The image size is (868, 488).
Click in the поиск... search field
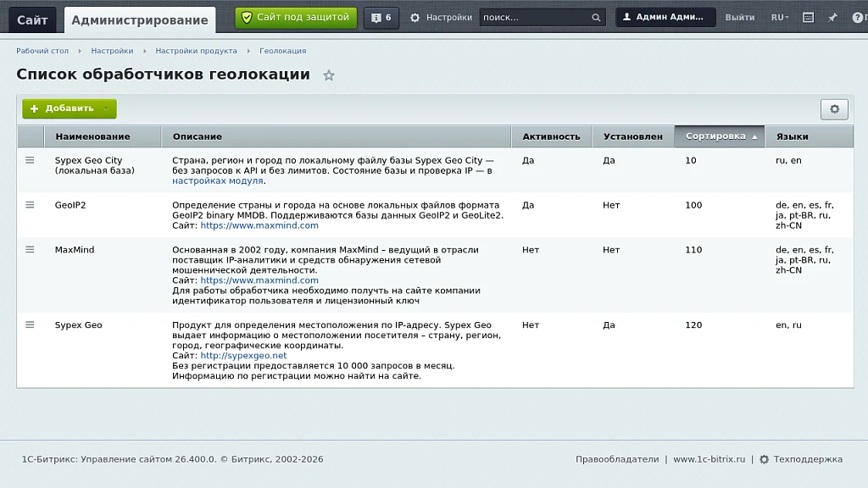pos(534,18)
